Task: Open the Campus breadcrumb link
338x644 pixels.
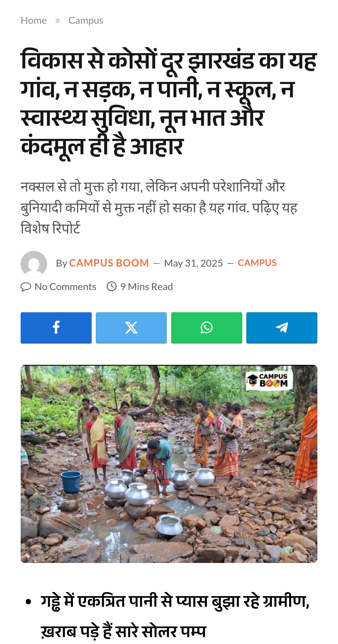Action: (86, 21)
